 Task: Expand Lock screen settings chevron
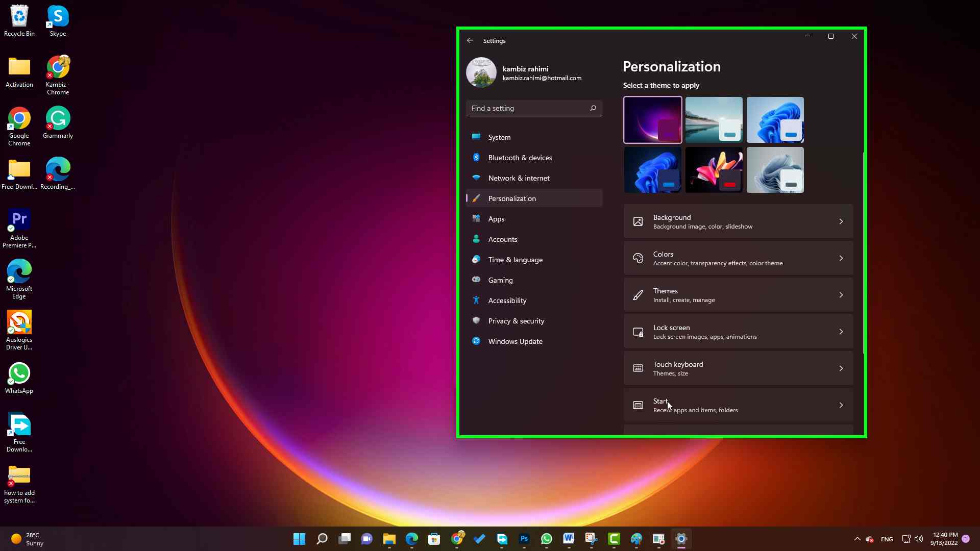click(841, 331)
